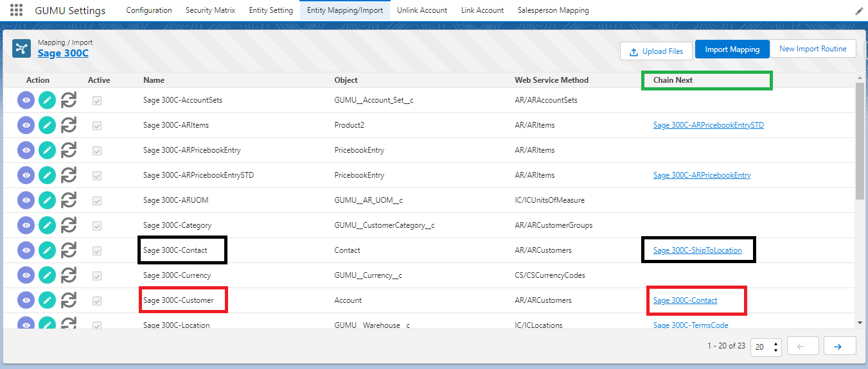Edit Sage 300C-AccountSets mapping with pencil icon
This screenshot has width=868, height=369.
coord(47,101)
